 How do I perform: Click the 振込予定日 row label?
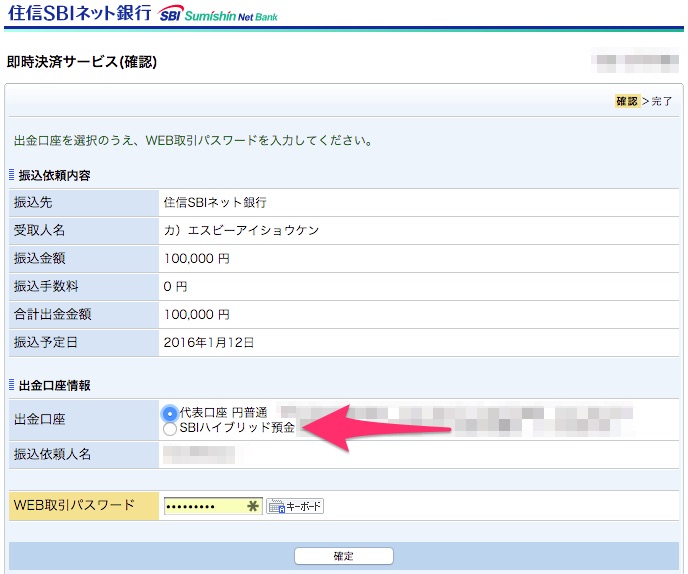(46, 342)
